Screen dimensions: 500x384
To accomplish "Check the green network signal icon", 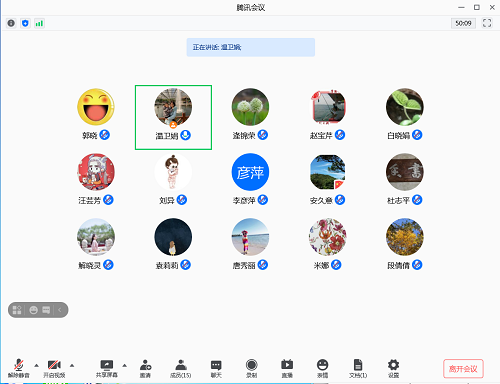I will (39, 23).
